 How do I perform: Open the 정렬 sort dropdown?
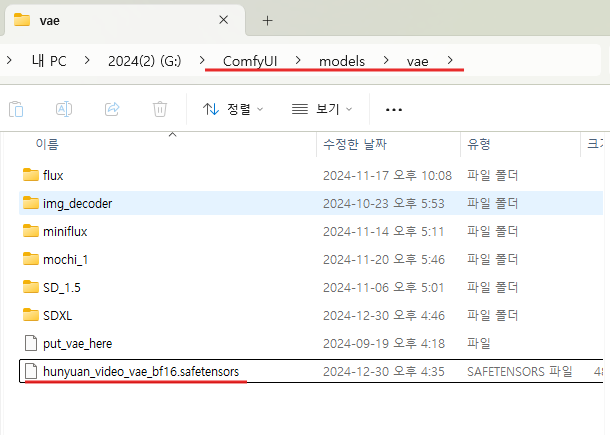pyautogui.click(x=233, y=109)
